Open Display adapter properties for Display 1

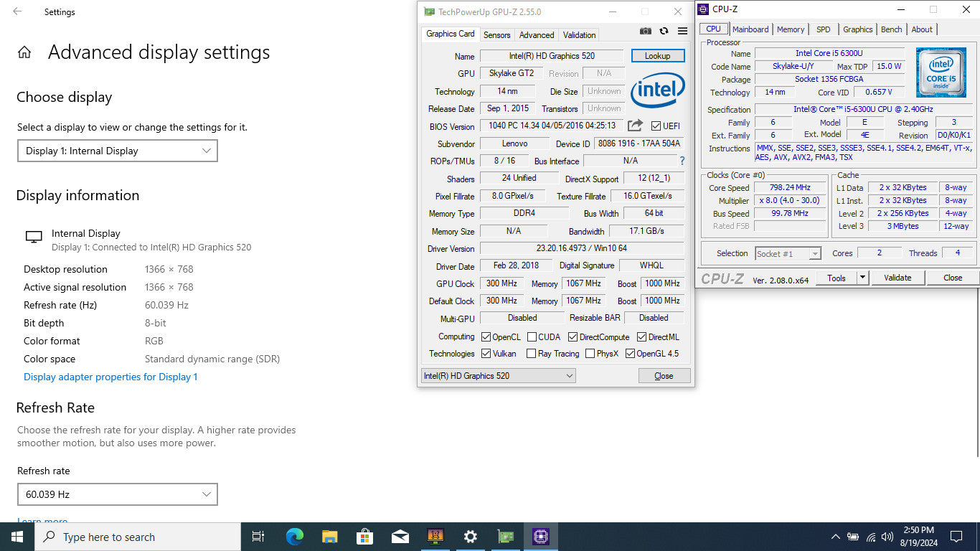(x=110, y=377)
